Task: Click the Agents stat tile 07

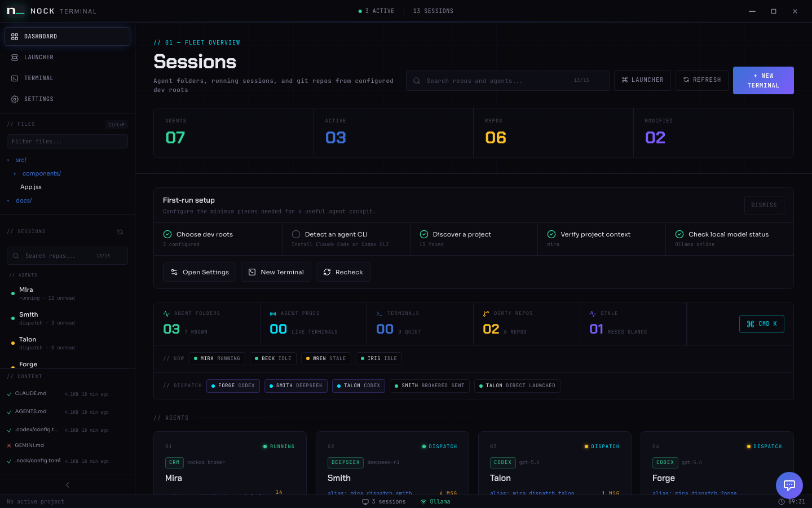Action: click(233, 133)
